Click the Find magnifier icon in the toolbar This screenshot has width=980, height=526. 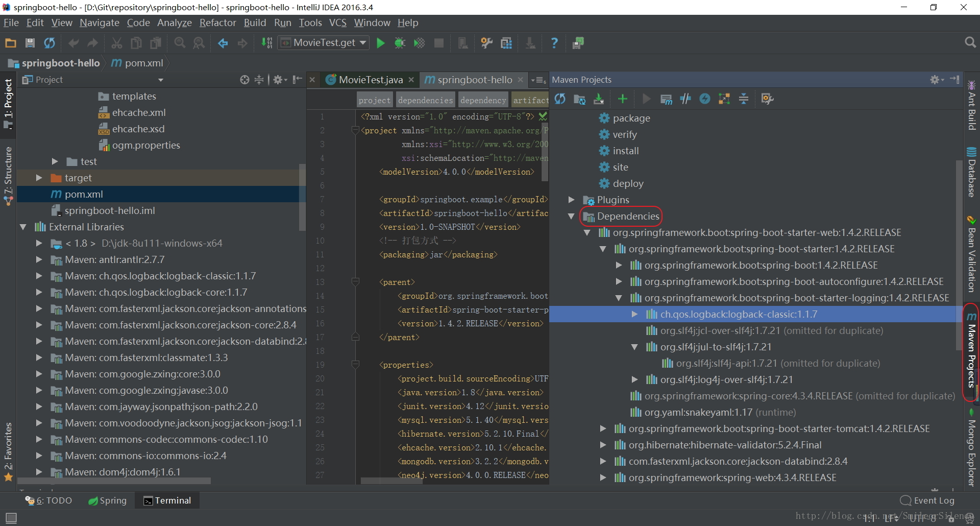tap(180, 43)
